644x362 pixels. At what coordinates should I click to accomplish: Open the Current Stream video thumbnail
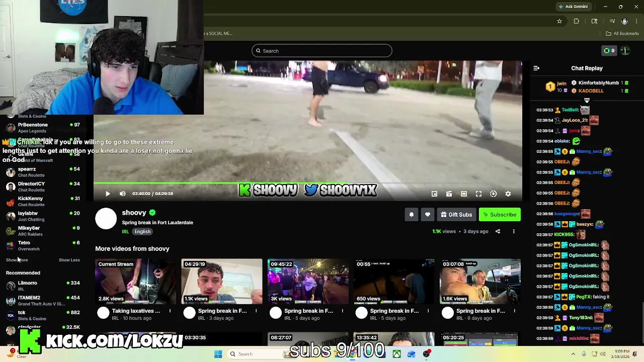click(136, 282)
